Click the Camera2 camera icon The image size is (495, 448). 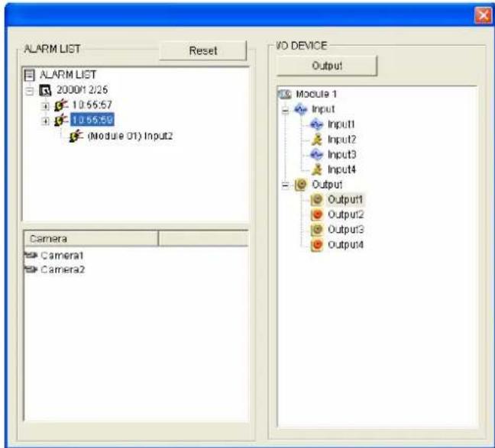coord(31,269)
